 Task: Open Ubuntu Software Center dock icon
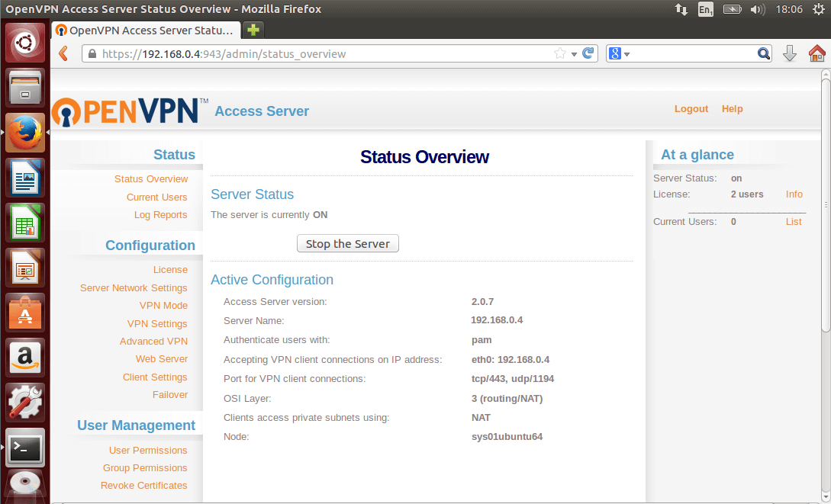25,313
